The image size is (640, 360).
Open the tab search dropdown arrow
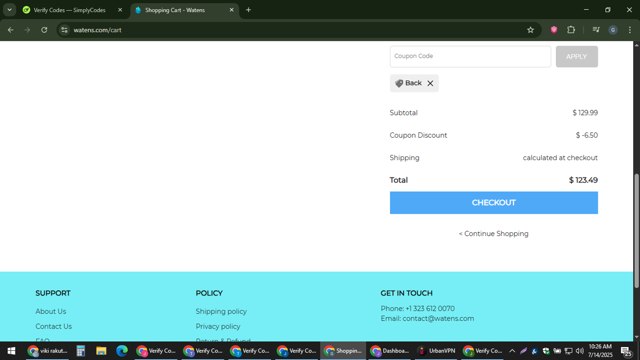[x=9, y=10]
